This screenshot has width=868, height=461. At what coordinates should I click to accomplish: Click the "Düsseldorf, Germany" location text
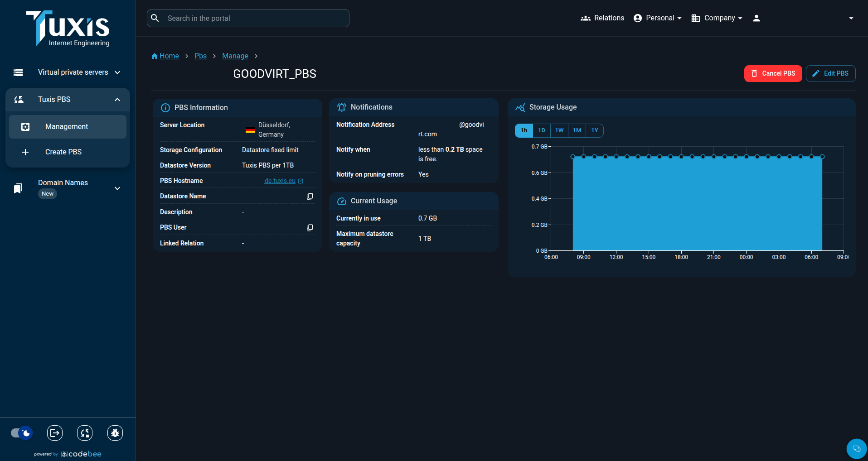click(x=274, y=130)
